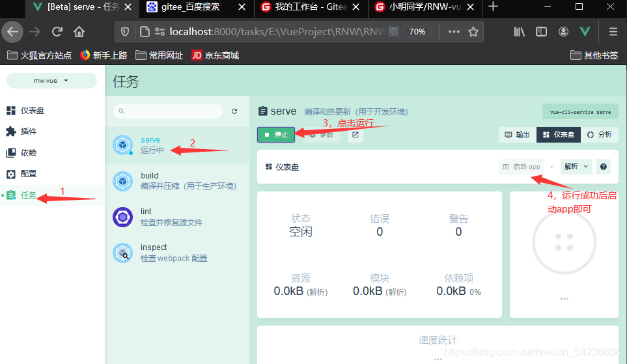The width and height of the screenshot is (627, 364).
Task: Close the gitee_百度搜索 tab
Action: (242, 7)
